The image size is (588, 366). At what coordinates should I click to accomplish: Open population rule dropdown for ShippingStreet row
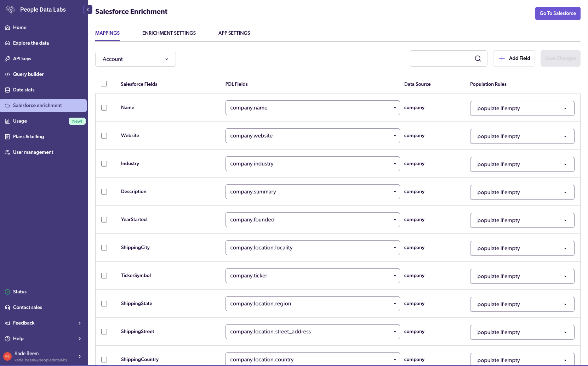pyautogui.click(x=522, y=332)
